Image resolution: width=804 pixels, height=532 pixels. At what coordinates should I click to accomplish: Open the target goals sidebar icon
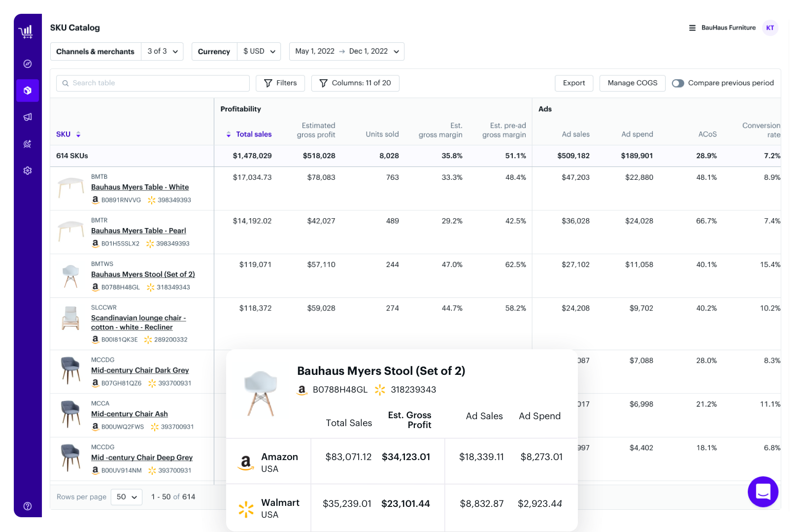pos(28,144)
